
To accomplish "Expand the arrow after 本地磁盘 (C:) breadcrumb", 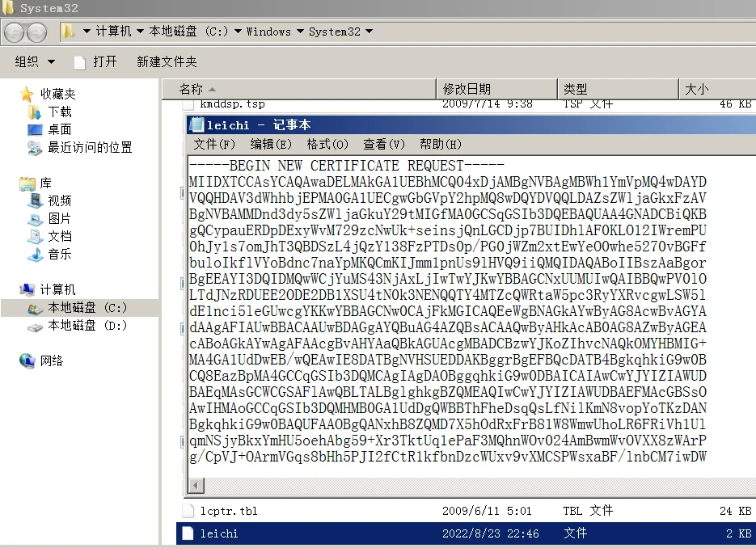I will 238,32.
